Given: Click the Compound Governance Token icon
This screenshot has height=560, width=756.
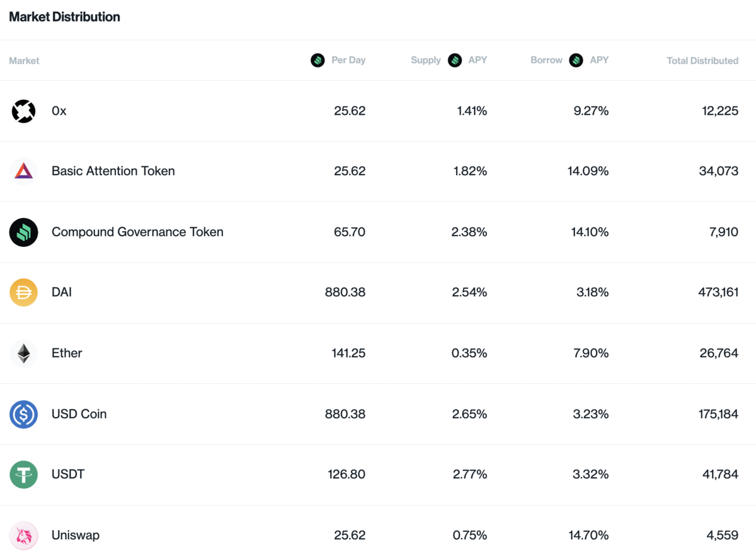Looking at the screenshot, I should (x=23, y=232).
